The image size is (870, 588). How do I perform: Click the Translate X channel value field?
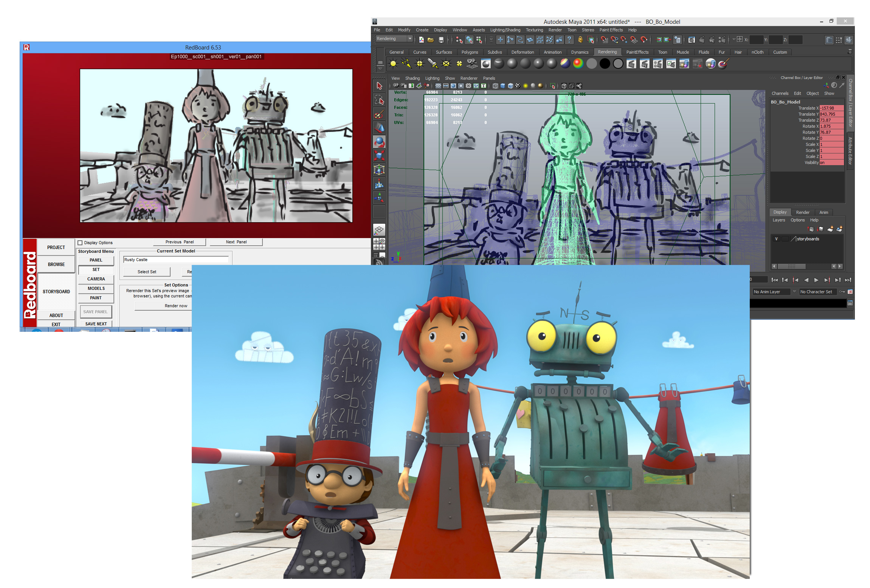(x=831, y=108)
